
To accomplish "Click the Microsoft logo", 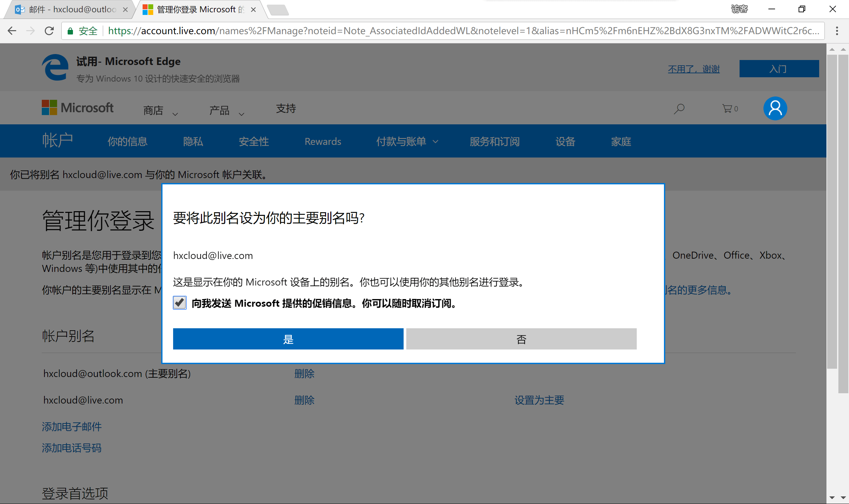I will 77,108.
